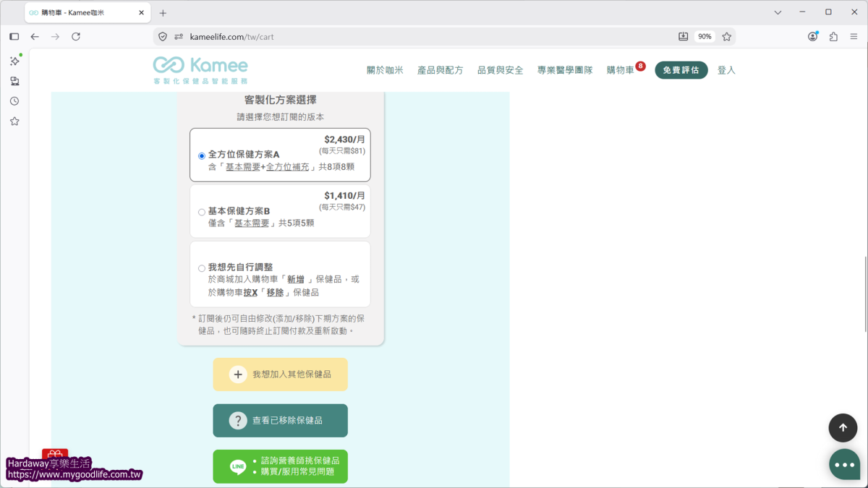Open the sidebar toggle icon in toolbar
This screenshot has width=868, height=488.
[x=14, y=36]
